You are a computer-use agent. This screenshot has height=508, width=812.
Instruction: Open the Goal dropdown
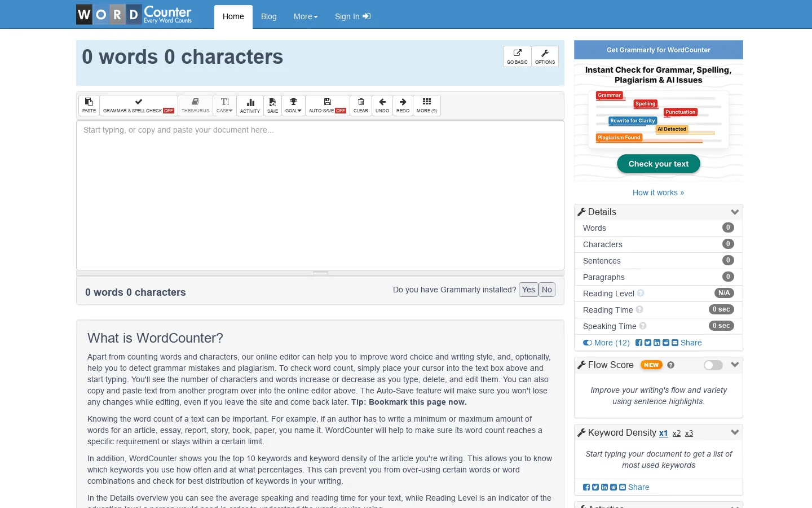point(293,105)
